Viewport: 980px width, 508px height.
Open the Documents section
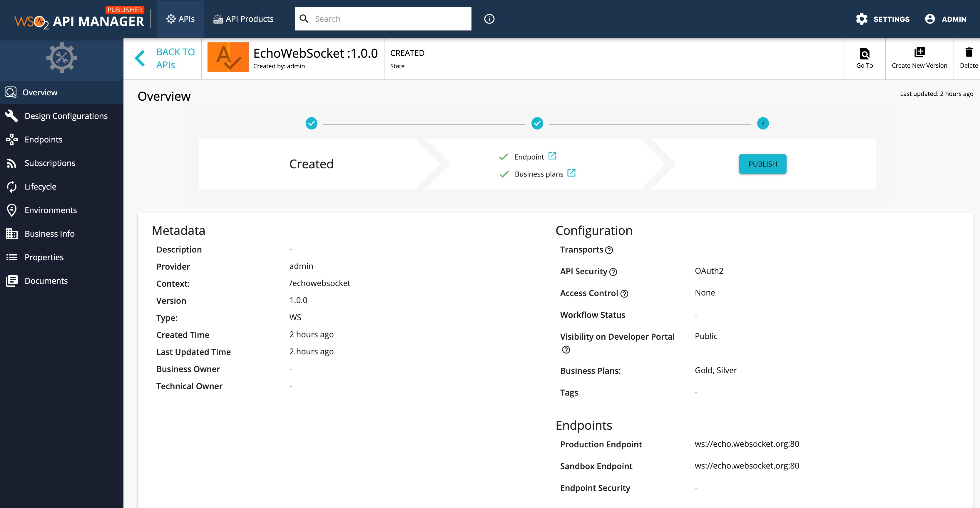pyautogui.click(x=46, y=281)
